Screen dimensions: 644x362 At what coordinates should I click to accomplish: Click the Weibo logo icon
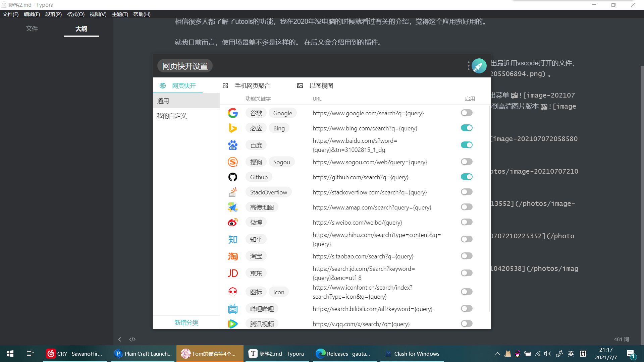(x=232, y=222)
